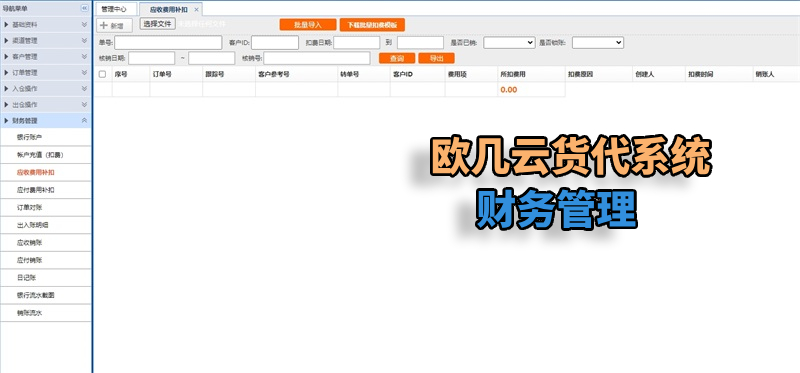The width and height of the screenshot is (800, 373).
Task: Click the chevron beside 入仓操作
Action: click(84, 89)
